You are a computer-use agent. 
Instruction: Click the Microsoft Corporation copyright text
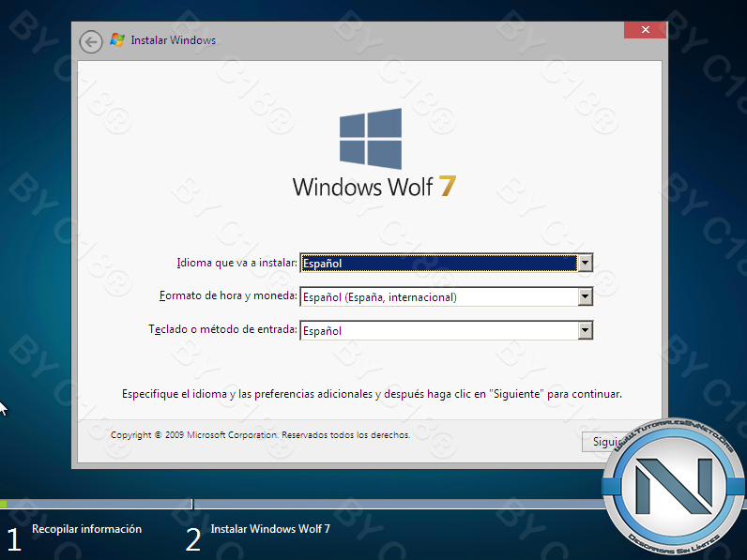click(x=260, y=434)
